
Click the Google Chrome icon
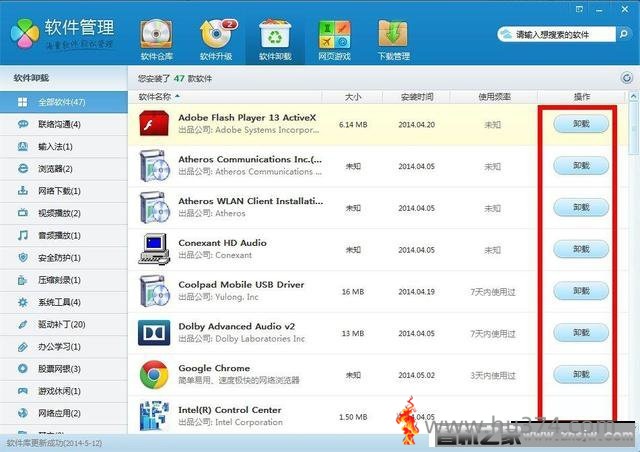pyautogui.click(x=154, y=374)
